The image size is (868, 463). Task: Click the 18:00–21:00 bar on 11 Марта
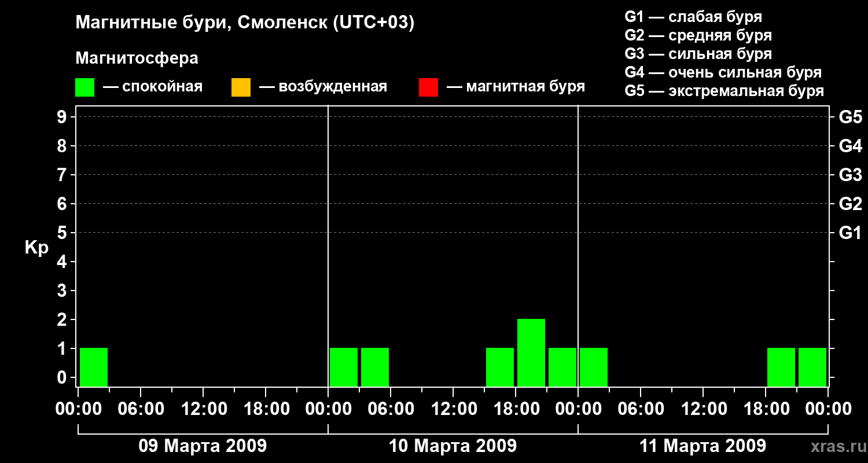coord(781,367)
